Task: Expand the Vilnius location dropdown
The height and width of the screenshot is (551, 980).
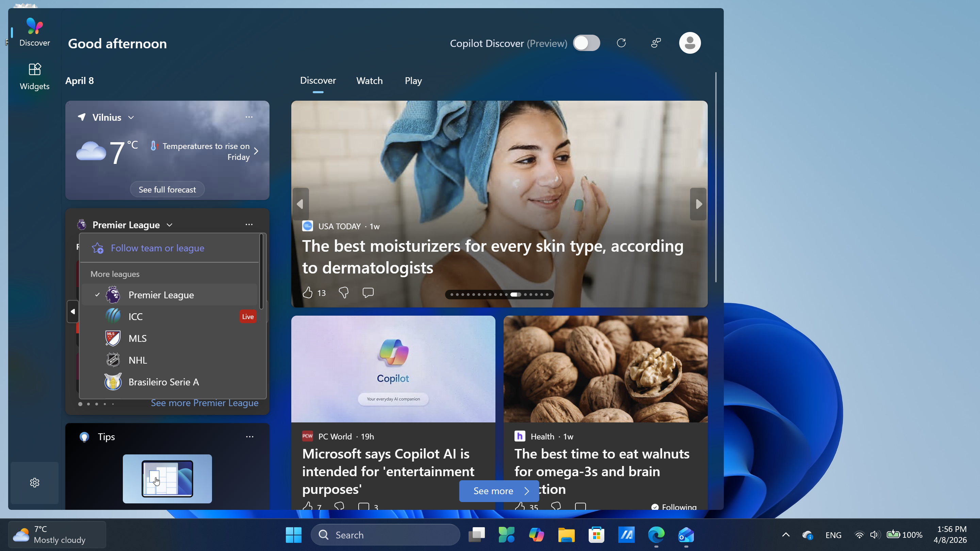Action: pos(131,117)
